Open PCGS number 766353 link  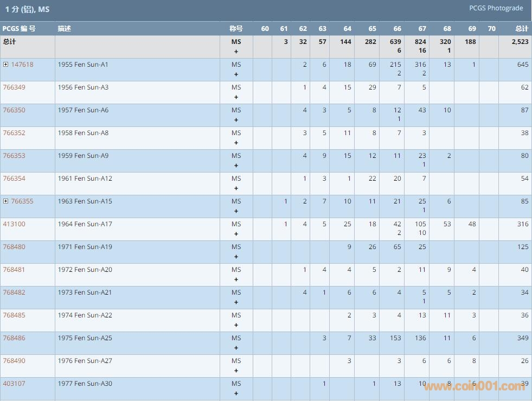click(14, 156)
